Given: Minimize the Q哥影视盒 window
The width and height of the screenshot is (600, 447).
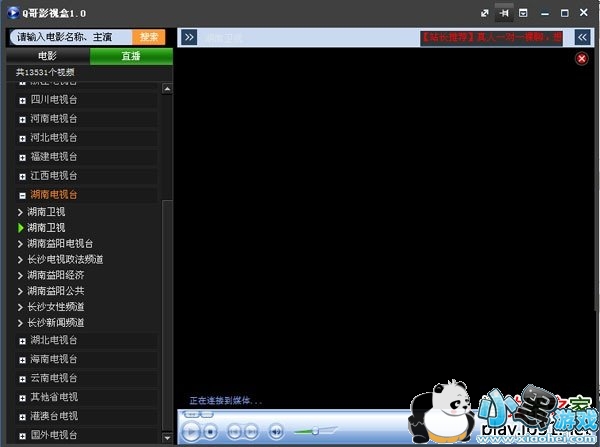Looking at the screenshot, I should click(x=545, y=14).
